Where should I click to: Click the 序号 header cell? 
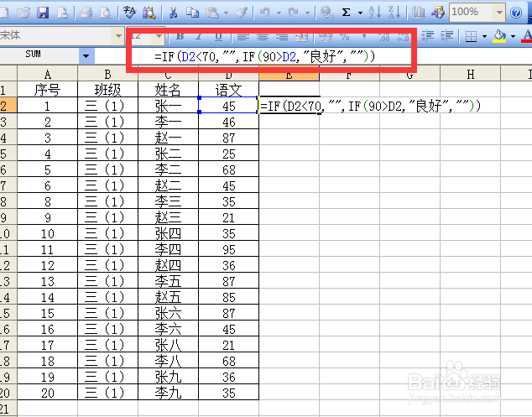tap(48, 90)
